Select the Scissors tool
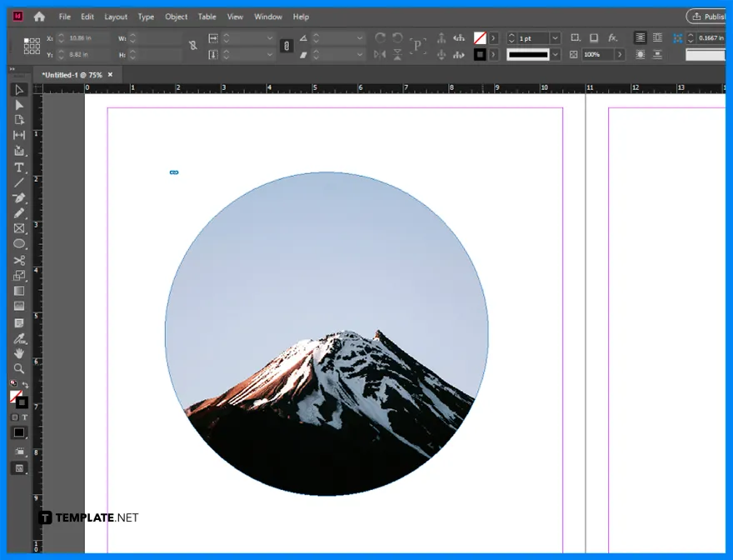Image resolution: width=733 pixels, height=560 pixels. pyautogui.click(x=19, y=259)
